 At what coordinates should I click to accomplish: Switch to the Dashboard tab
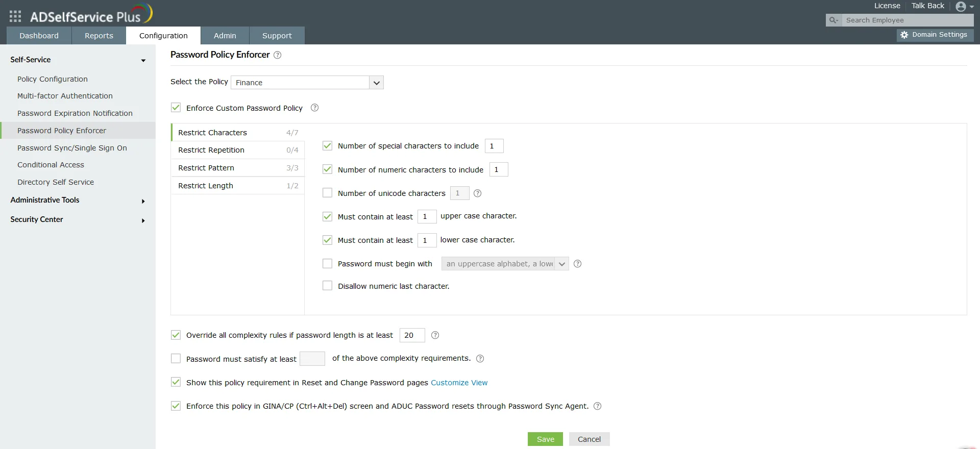click(x=39, y=36)
